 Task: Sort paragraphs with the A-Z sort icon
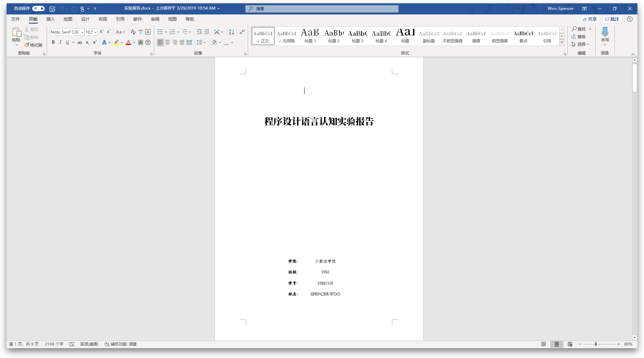231,32
